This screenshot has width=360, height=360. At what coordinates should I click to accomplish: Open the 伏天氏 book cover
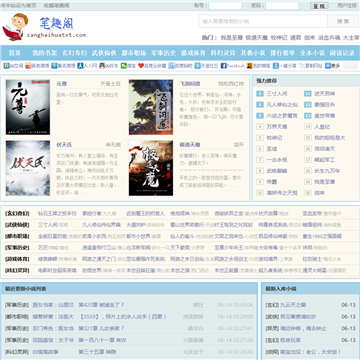28,168
